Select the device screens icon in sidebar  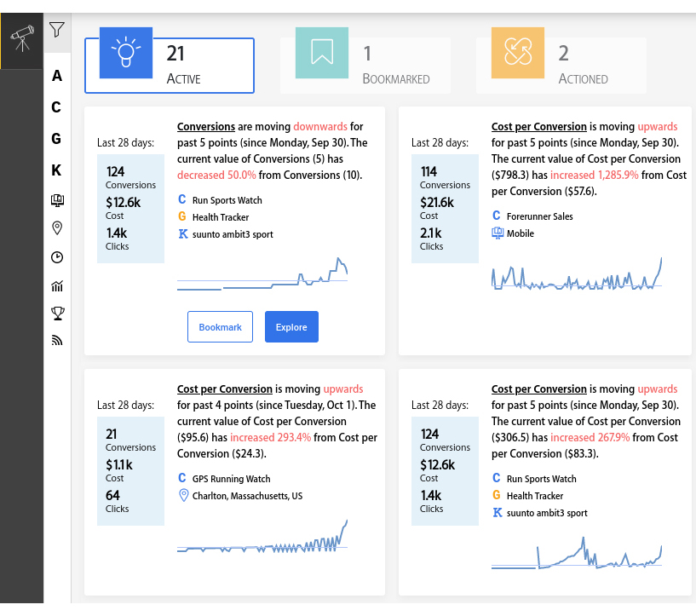click(57, 200)
